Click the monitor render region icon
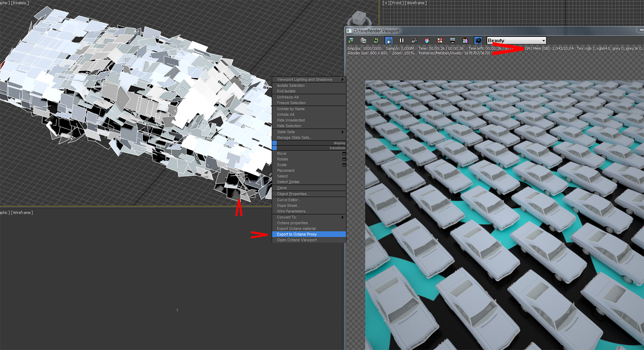644x350 pixels. [x=452, y=40]
